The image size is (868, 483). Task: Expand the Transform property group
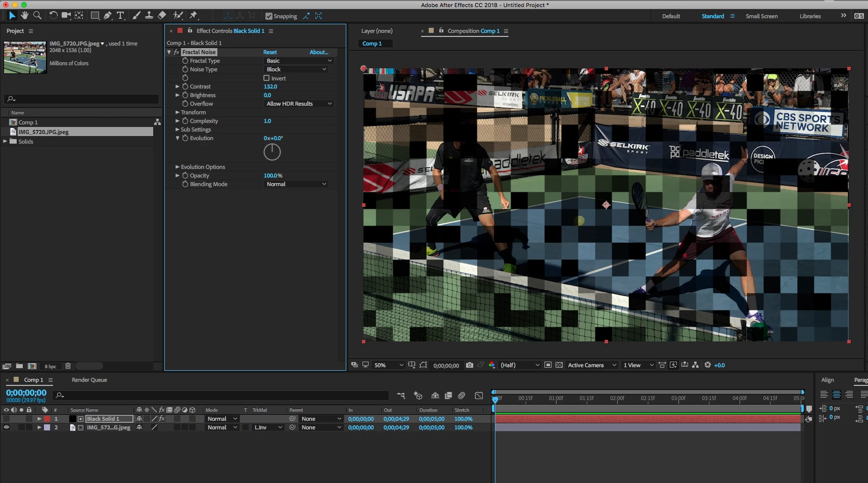click(x=177, y=112)
